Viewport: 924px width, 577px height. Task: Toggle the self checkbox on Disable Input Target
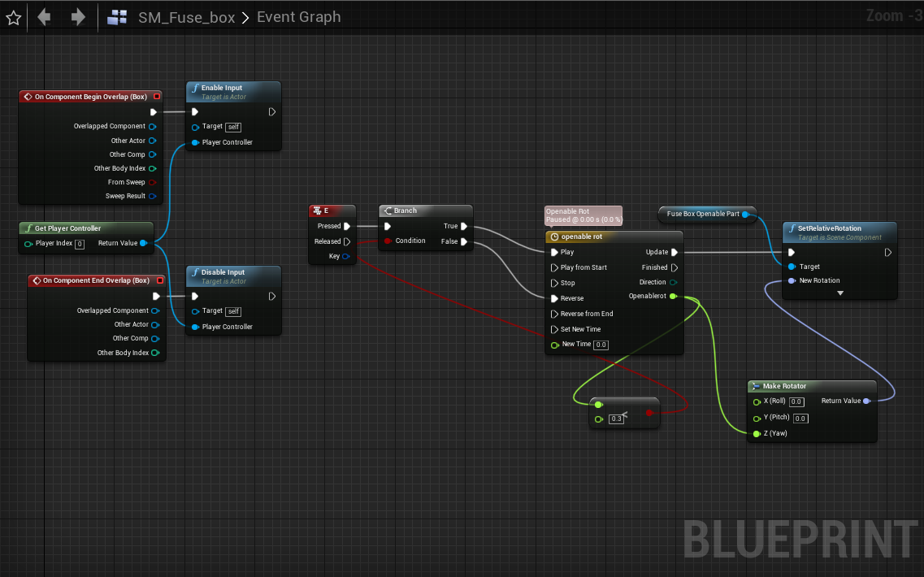coord(233,311)
